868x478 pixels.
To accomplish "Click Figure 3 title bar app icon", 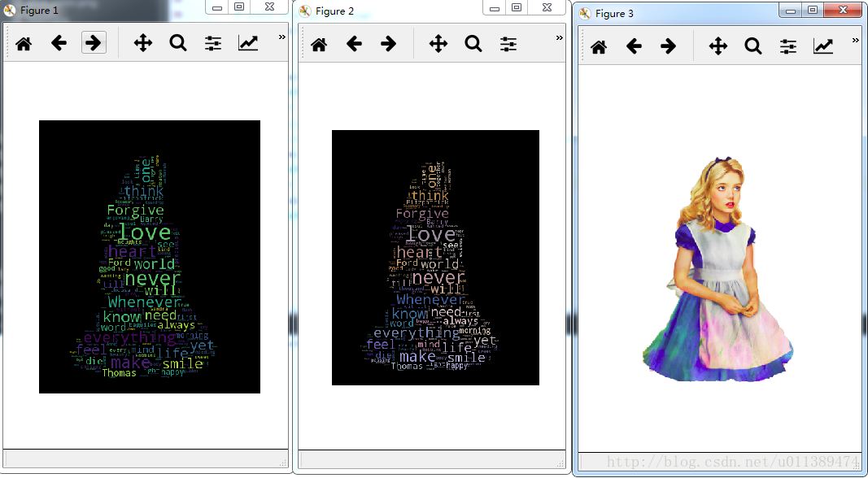I will pyautogui.click(x=585, y=14).
